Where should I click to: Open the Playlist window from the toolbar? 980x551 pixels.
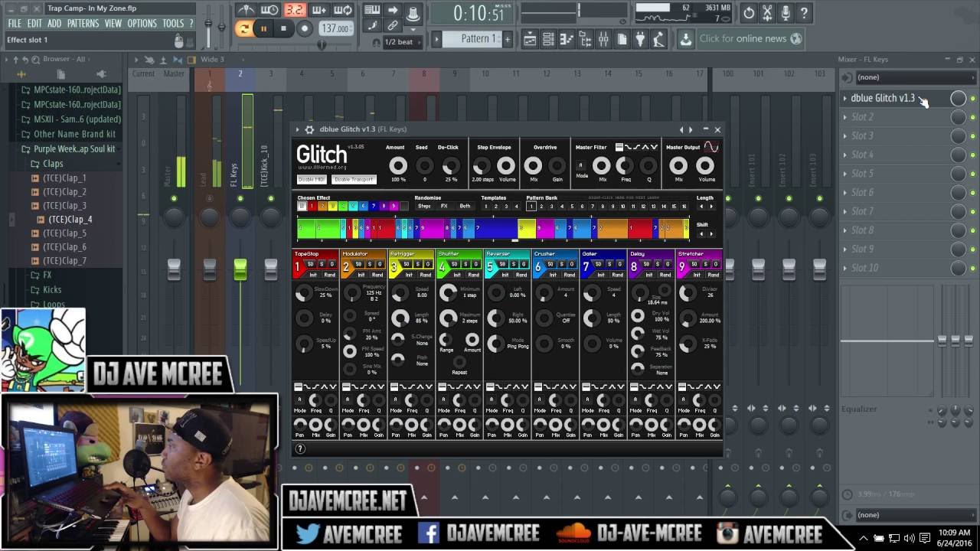point(530,39)
